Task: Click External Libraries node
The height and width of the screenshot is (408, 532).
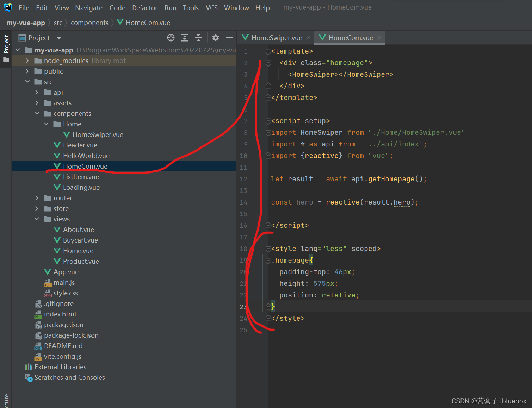Action: (60, 367)
